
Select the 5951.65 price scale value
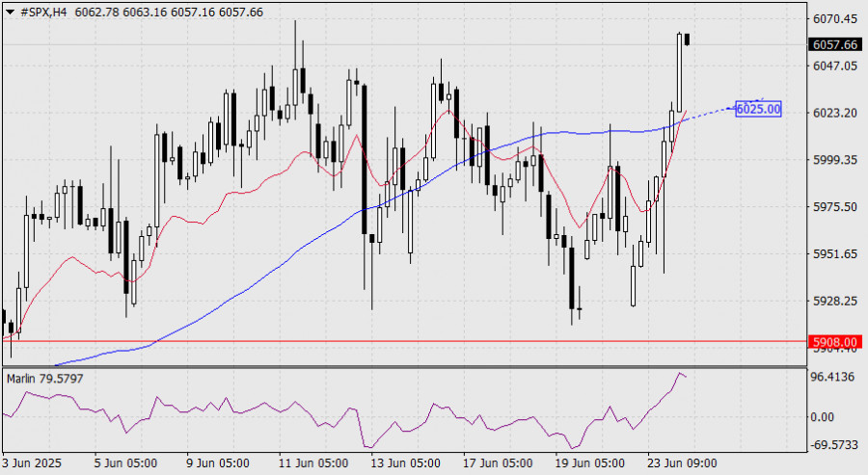click(x=835, y=253)
